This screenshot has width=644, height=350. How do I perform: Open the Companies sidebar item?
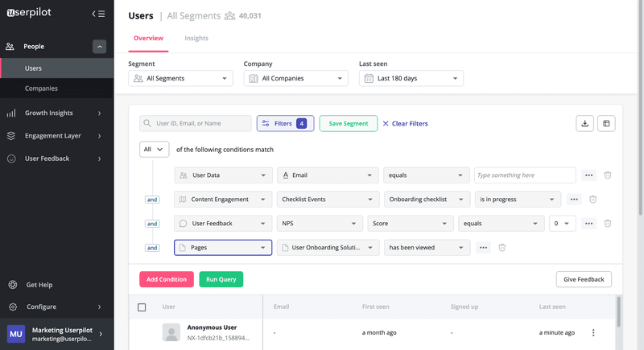tap(57, 89)
